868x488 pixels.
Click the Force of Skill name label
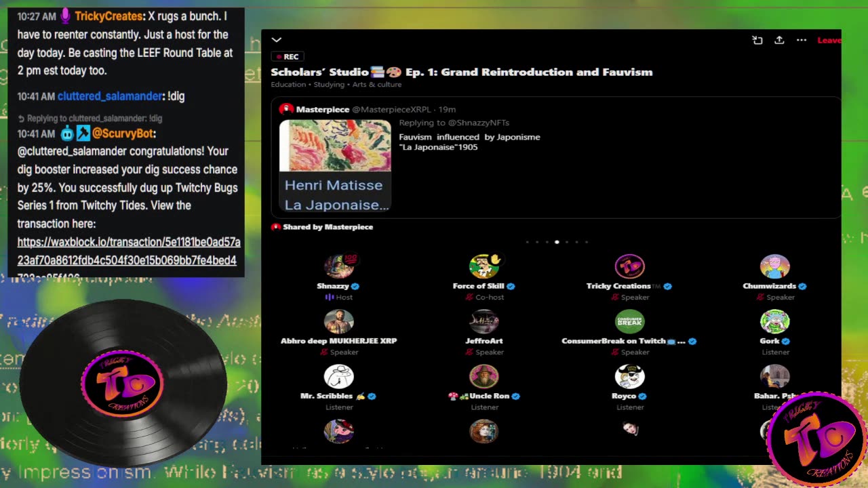[x=478, y=286]
